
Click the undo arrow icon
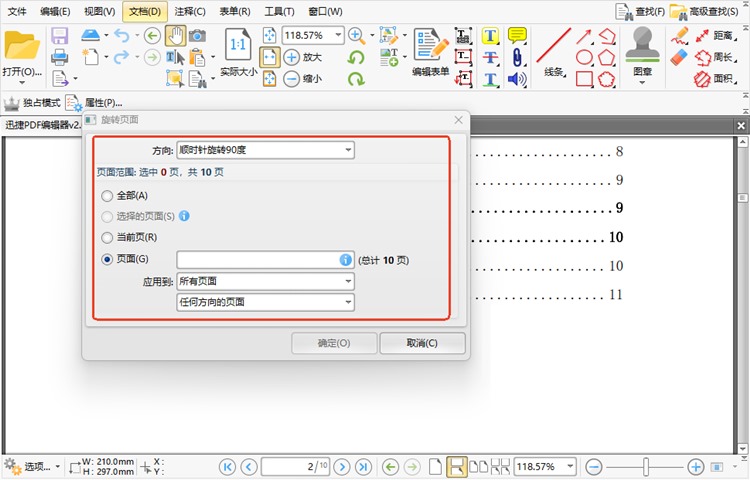point(122,35)
